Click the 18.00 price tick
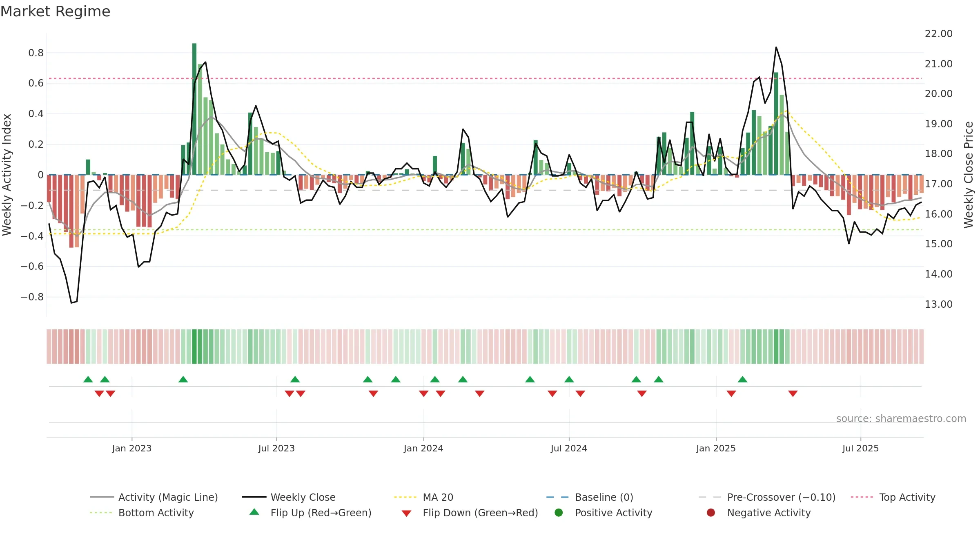Viewport: 980px width, 551px height. point(939,153)
